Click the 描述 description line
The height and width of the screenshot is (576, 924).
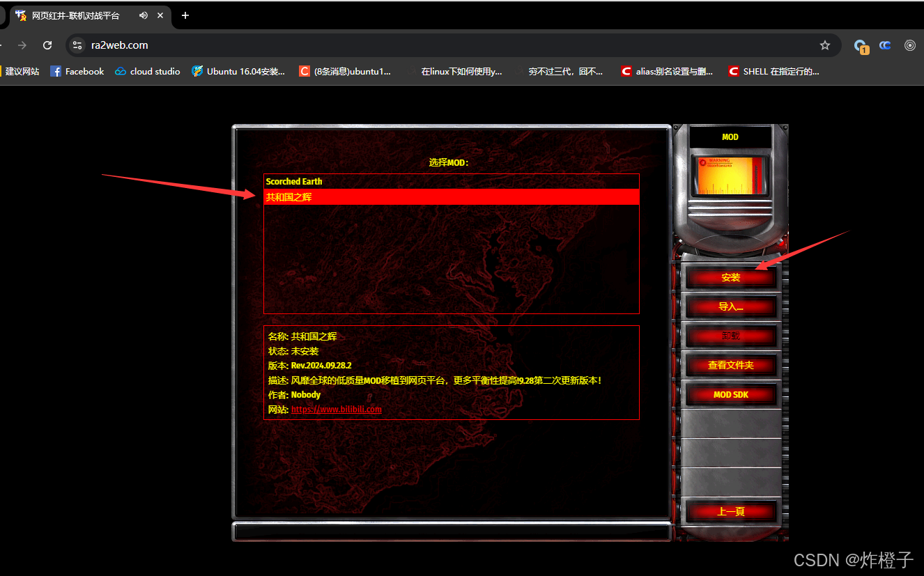(435, 380)
